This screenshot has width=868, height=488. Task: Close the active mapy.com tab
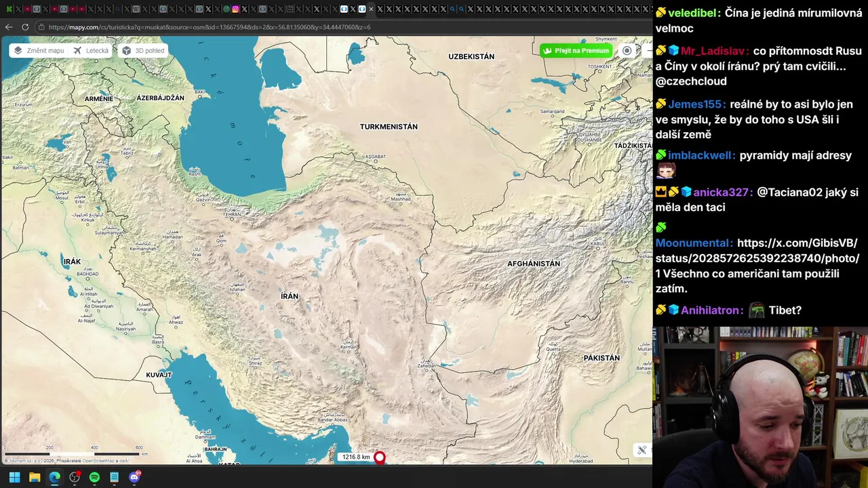[371, 9]
